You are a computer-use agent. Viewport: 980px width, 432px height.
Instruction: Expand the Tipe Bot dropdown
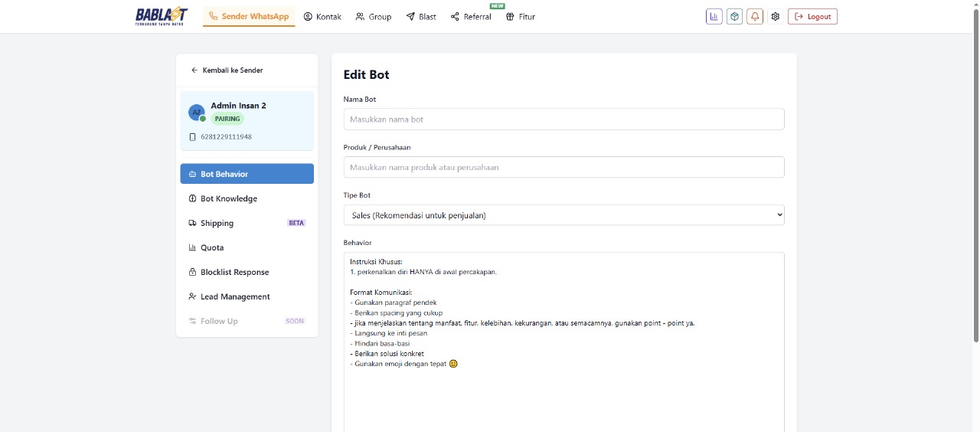tap(563, 215)
